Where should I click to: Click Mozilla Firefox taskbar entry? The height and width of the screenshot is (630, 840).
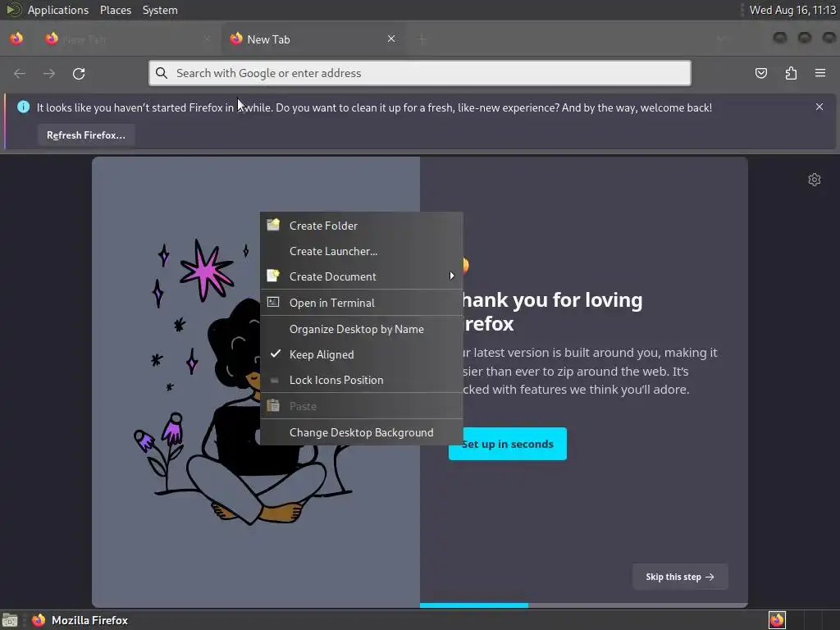(80, 620)
